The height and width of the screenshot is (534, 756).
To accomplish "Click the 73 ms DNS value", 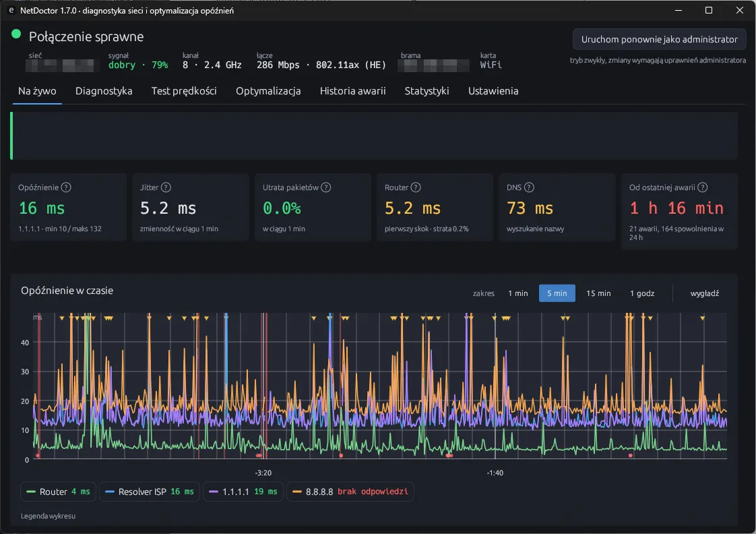I will tap(530, 208).
